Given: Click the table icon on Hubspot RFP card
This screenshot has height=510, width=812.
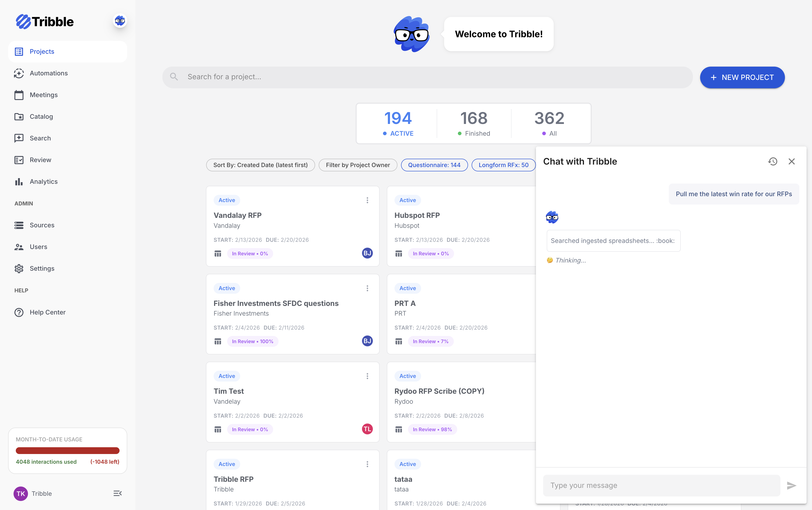Looking at the screenshot, I should (x=399, y=254).
